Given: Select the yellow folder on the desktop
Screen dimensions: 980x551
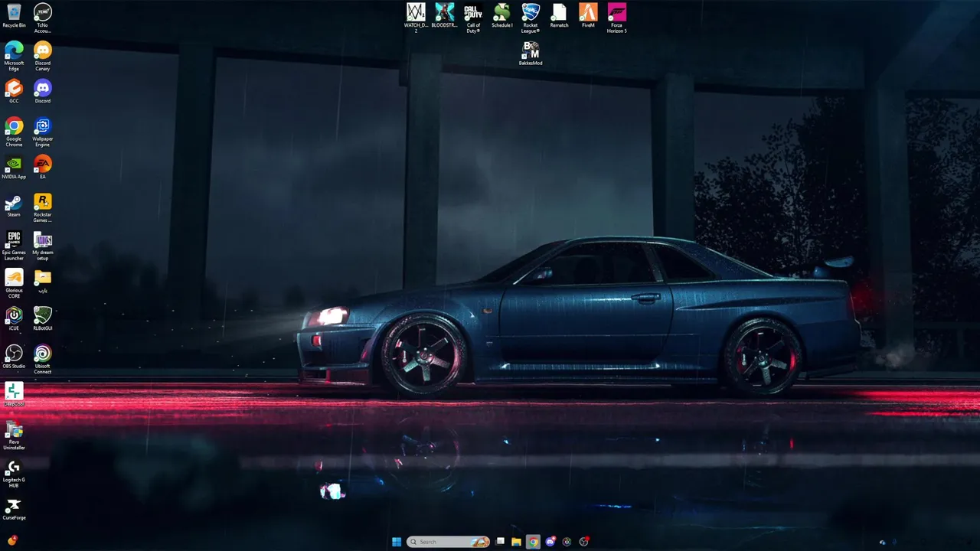Looking at the screenshot, I should 43,280.
